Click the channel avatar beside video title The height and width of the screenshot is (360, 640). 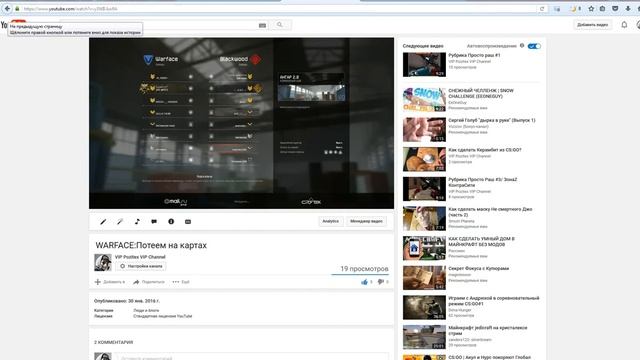point(103,262)
